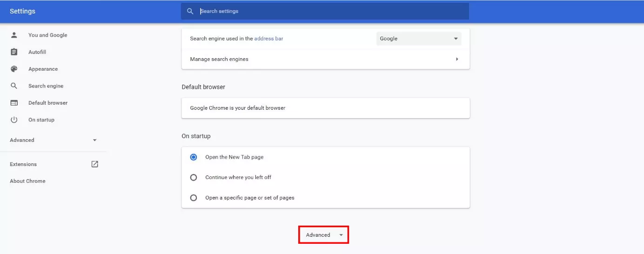Click the magnifier icon in the search bar
This screenshot has width=644, height=254.
(190, 11)
